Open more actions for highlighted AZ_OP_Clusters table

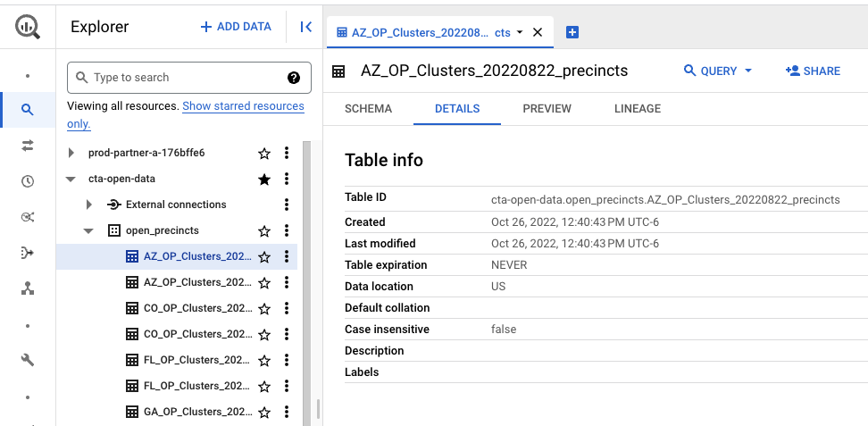(286, 256)
